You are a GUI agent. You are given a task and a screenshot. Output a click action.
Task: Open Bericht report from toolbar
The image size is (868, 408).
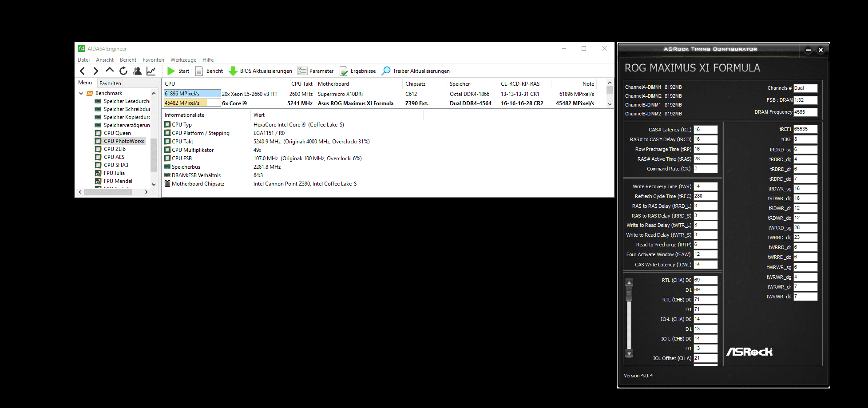coord(209,71)
